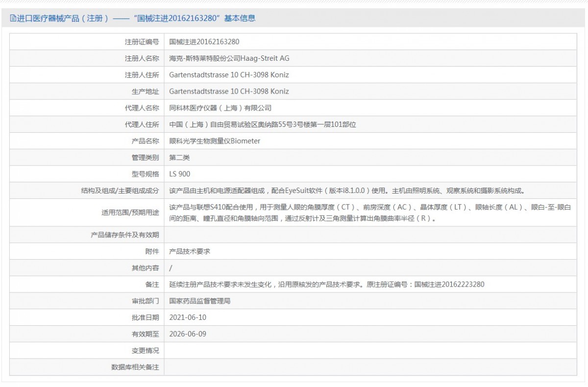Image resolution: width=588 pixels, height=387 pixels.
Task: Select approval date 2021-06-10
Action: pos(188,317)
